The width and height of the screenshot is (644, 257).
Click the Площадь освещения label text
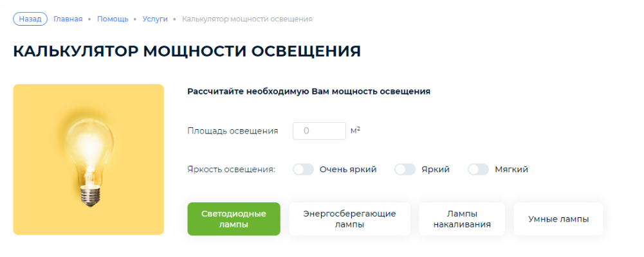point(232,131)
